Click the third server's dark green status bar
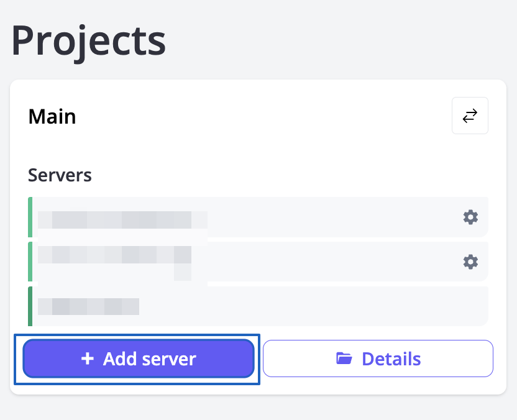517x420 pixels. click(x=30, y=306)
